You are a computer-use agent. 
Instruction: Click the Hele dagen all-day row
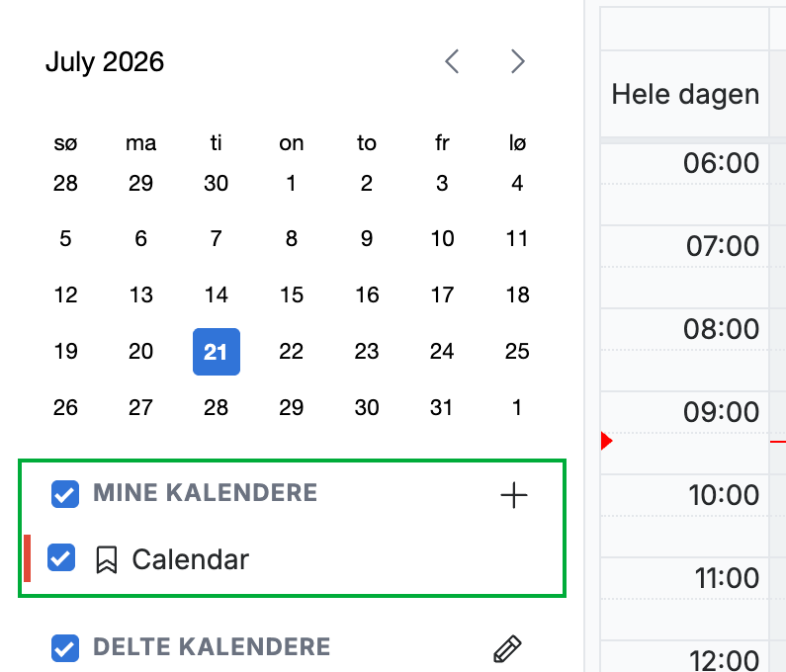(x=685, y=94)
